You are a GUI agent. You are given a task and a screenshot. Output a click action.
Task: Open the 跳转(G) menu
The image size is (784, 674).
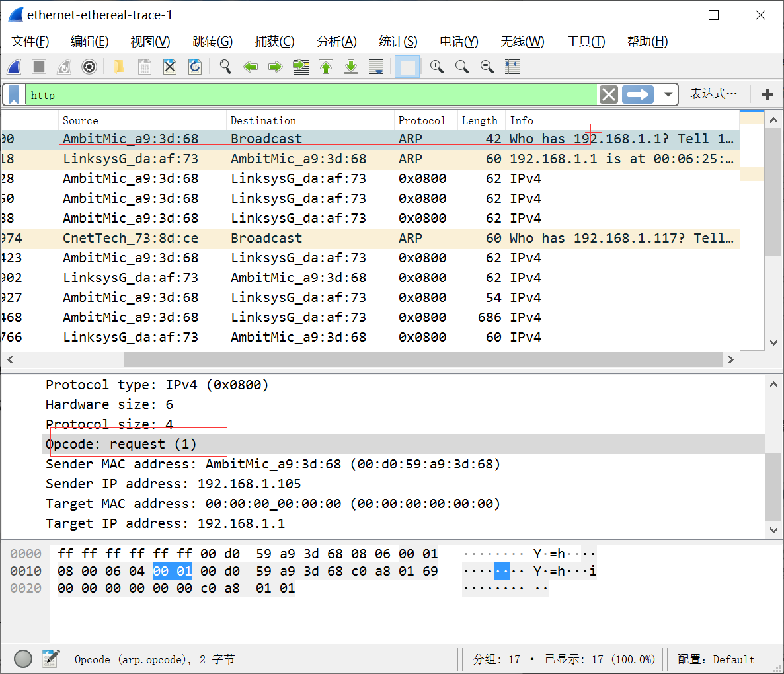(x=212, y=42)
